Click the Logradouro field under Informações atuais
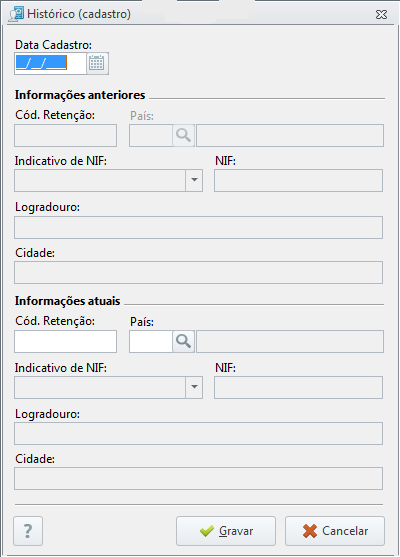The height and width of the screenshot is (557, 400). coord(199,433)
